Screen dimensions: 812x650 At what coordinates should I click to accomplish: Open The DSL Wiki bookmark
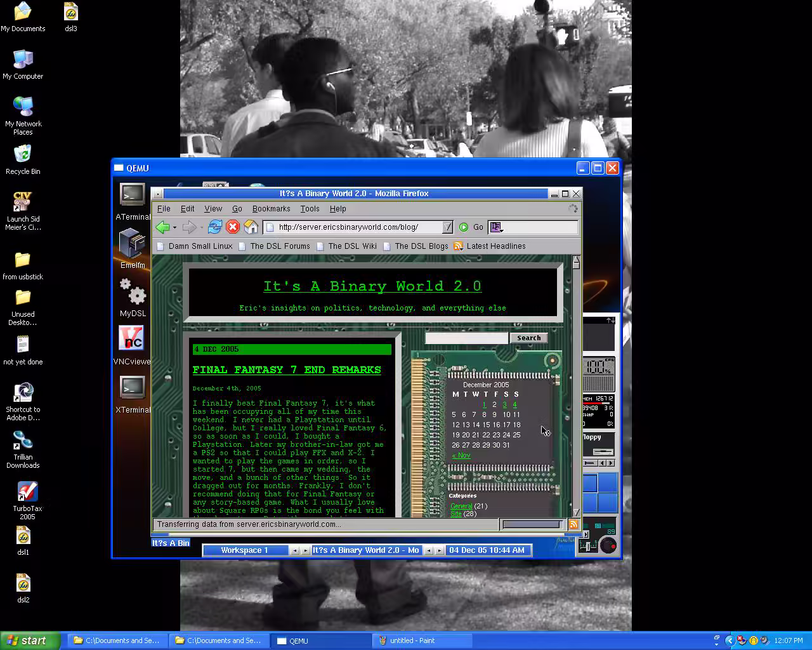[346, 246]
